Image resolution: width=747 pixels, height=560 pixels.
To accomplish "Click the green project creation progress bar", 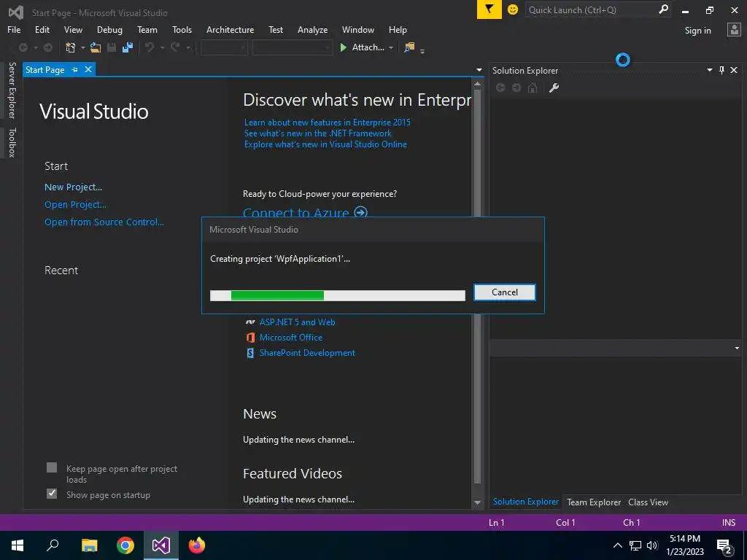I will point(337,295).
